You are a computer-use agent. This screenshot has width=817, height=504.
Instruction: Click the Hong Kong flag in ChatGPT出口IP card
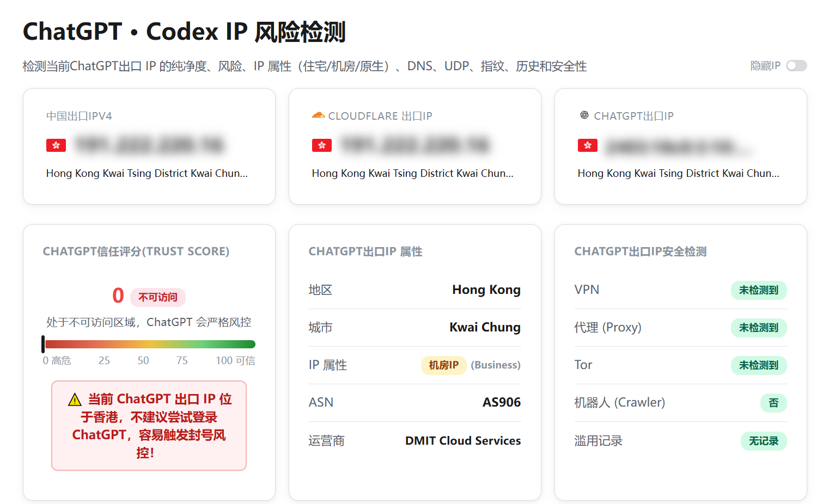click(x=588, y=145)
